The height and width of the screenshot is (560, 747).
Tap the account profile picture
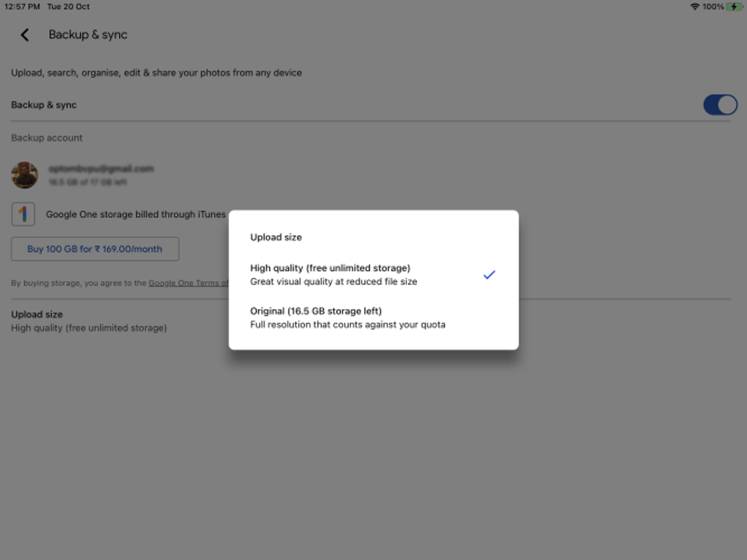coord(25,175)
